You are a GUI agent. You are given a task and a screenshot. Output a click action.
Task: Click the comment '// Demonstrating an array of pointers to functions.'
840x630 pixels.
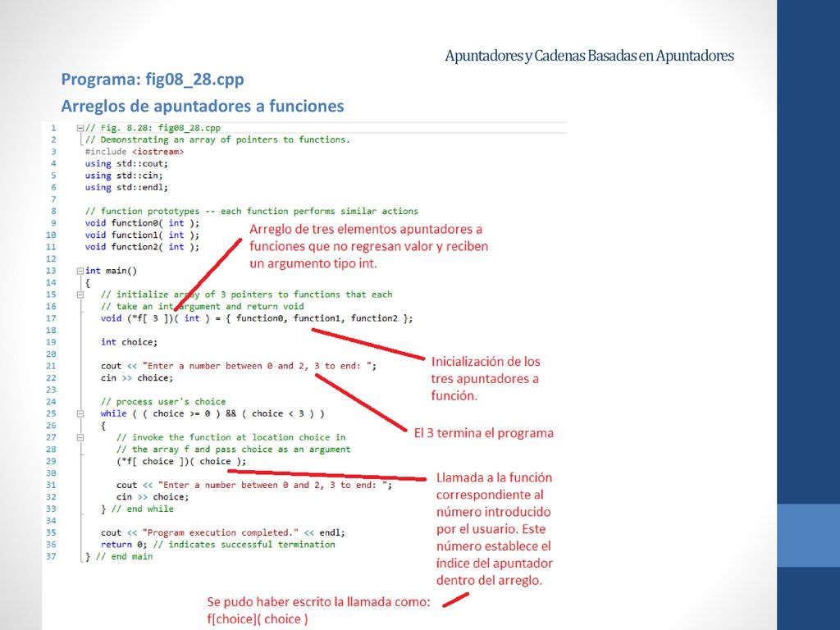click(x=217, y=139)
